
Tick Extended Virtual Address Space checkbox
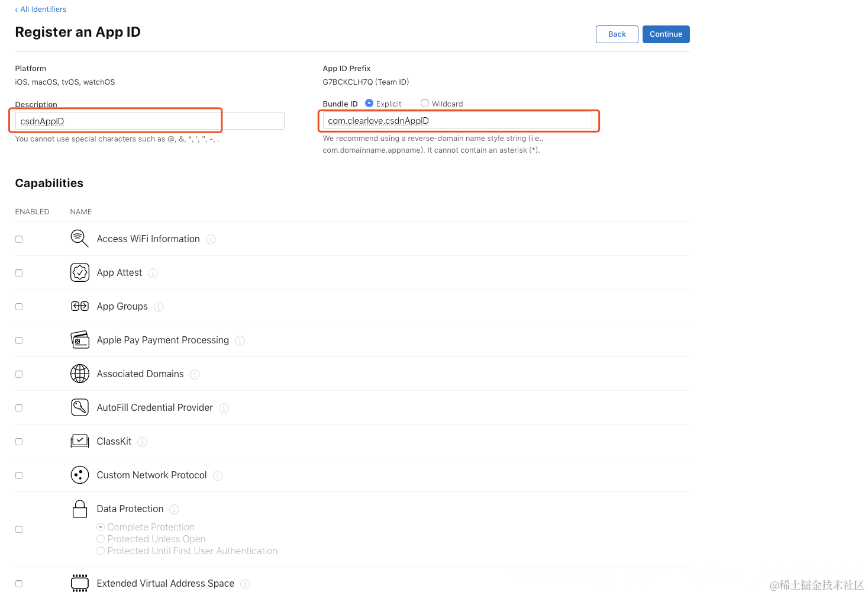(19, 584)
